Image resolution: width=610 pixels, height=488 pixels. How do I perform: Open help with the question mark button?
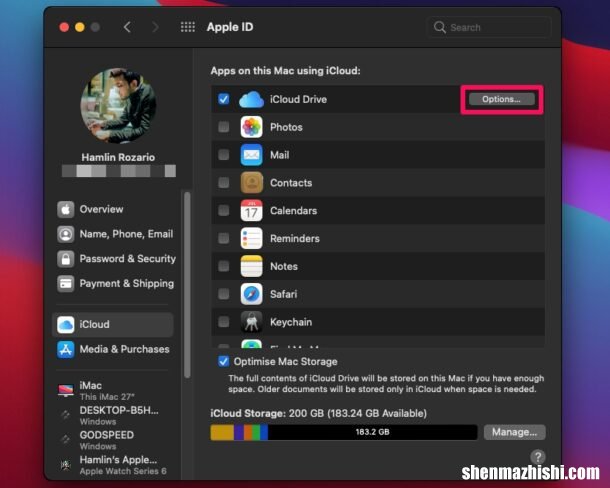538,457
